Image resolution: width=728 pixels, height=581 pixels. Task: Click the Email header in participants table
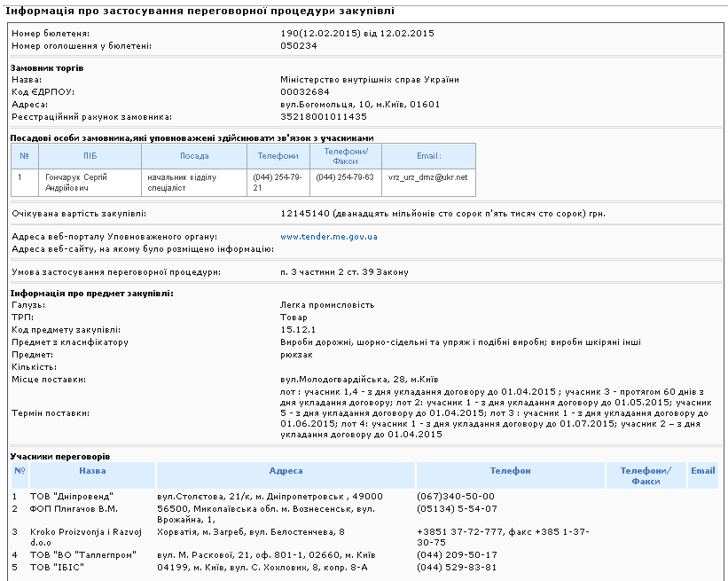point(702,471)
